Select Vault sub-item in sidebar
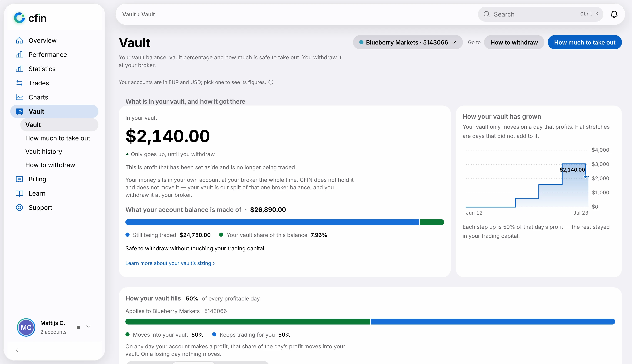Image resolution: width=632 pixels, height=364 pixels. coord(59,125)
